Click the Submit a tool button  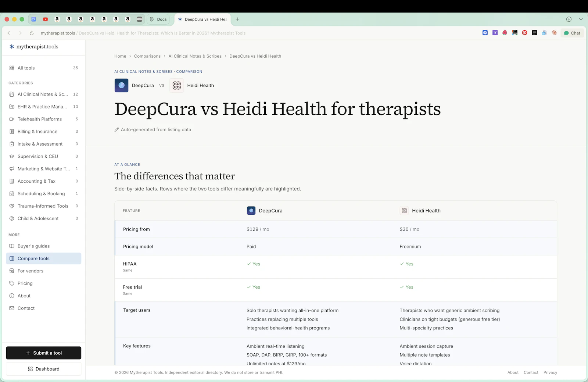coord(43,353)
